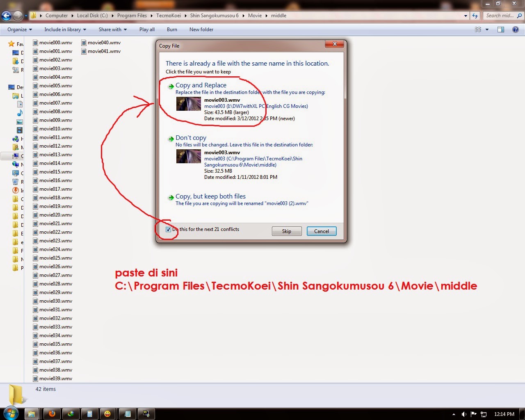Open the Windows Start menu
The width and height of the screenshot is (525, 420).
(x=11, y=413)
